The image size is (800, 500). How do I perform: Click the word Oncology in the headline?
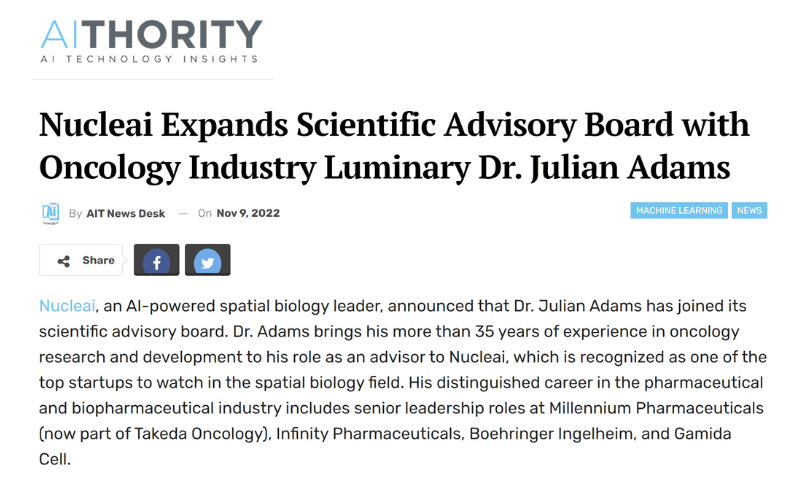coord(110,168)
